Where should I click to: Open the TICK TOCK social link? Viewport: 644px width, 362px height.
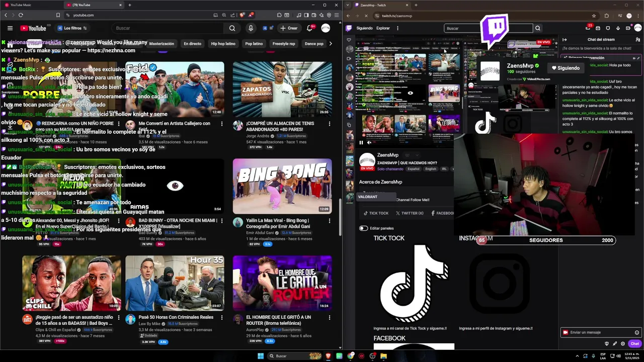(376, 213)
